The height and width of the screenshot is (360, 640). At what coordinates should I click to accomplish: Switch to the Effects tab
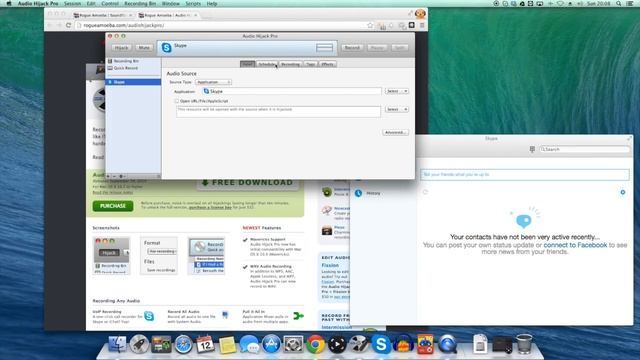tap(327, 64)
